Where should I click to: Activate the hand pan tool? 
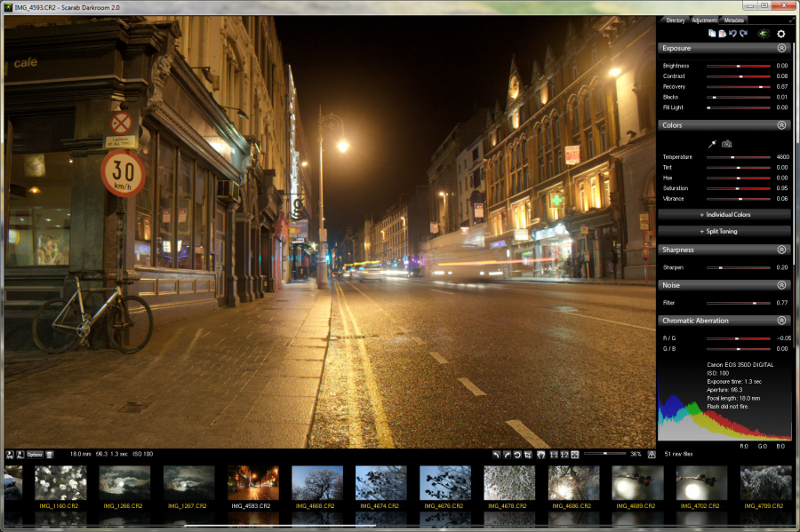coord(540,454)
